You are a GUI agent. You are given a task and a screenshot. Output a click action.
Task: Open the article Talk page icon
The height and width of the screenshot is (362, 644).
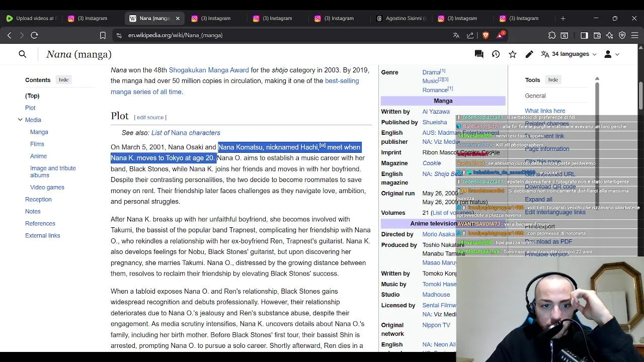[479, 54]
